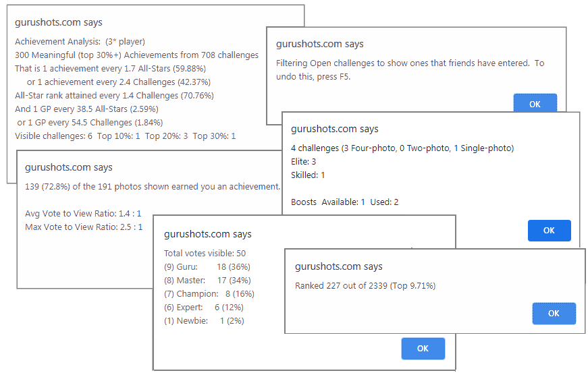
Task: Click 'gurushots.com says' title of 4 challenges dialog
Action: (x=334, y=129)
